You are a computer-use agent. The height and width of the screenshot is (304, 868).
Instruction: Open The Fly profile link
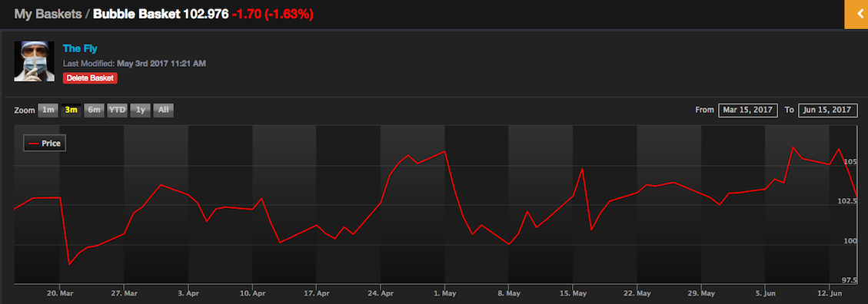pyautogui.click(x=80, y=48)
